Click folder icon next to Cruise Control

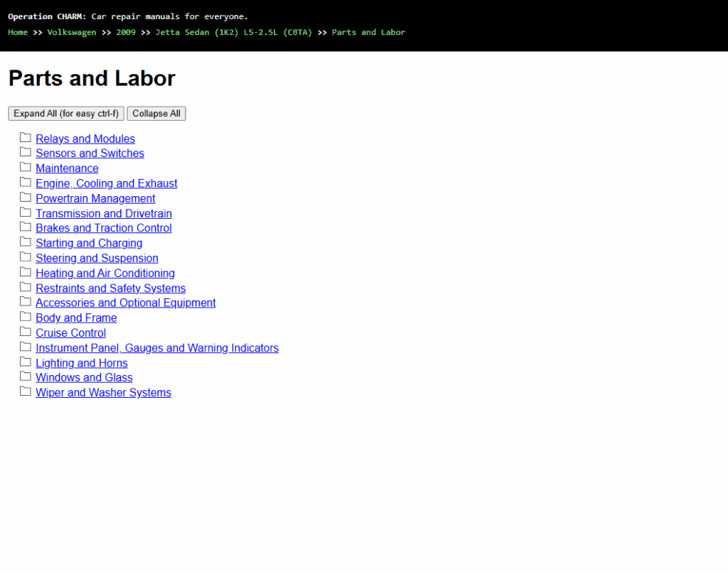(26, 332)
